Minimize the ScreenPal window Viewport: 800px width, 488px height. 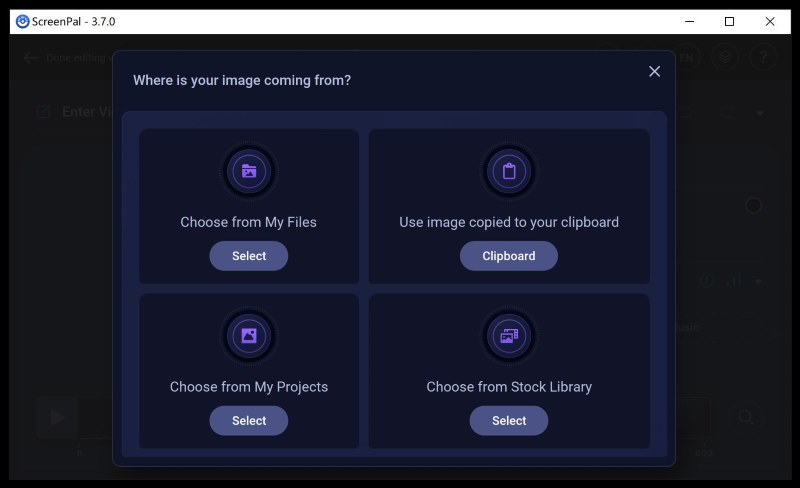689,21
